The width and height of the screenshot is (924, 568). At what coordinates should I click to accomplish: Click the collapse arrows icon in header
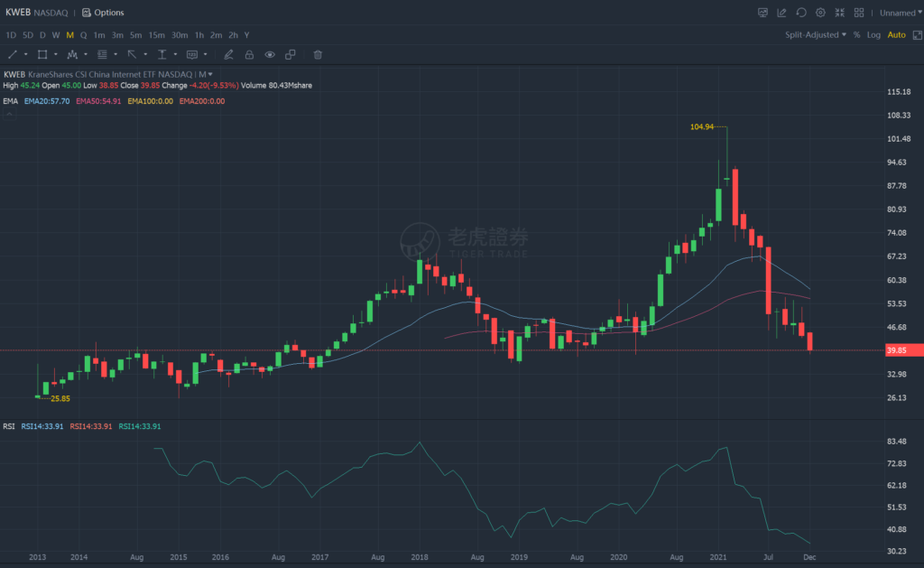coord(840,13)
